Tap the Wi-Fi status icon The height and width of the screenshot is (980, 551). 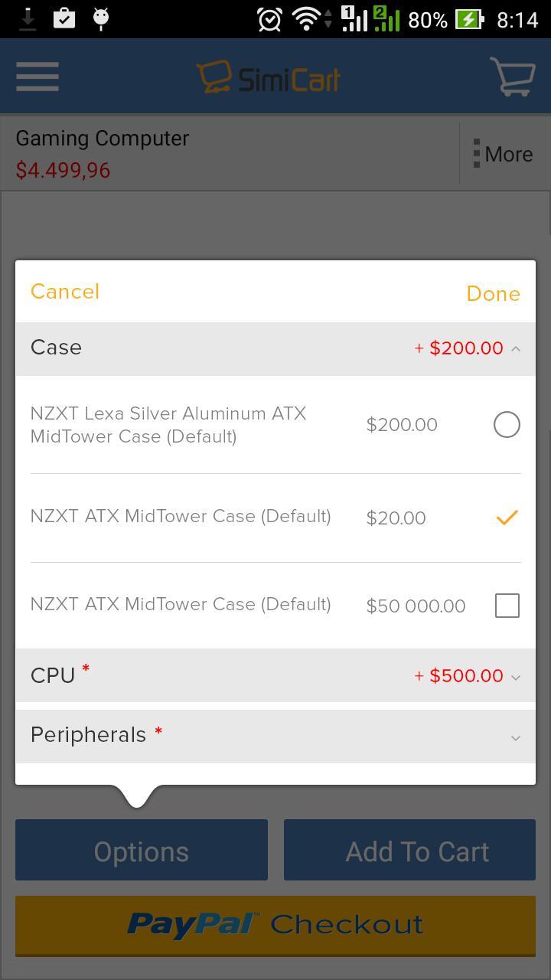(x=306, y=19)
